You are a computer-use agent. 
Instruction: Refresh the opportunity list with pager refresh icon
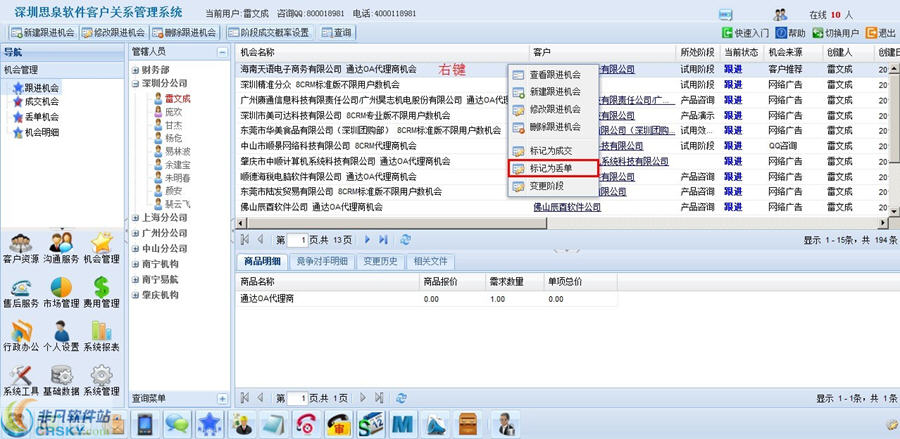(406, 239)
